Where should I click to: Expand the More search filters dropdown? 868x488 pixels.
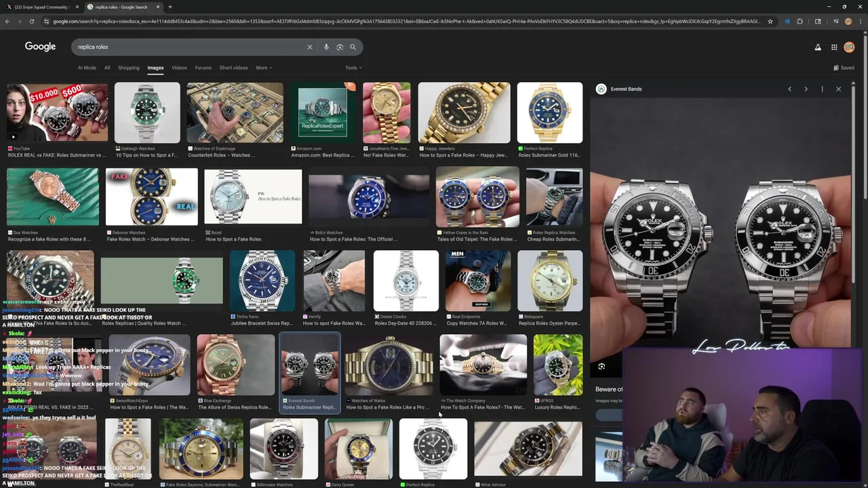click(264, 68)
